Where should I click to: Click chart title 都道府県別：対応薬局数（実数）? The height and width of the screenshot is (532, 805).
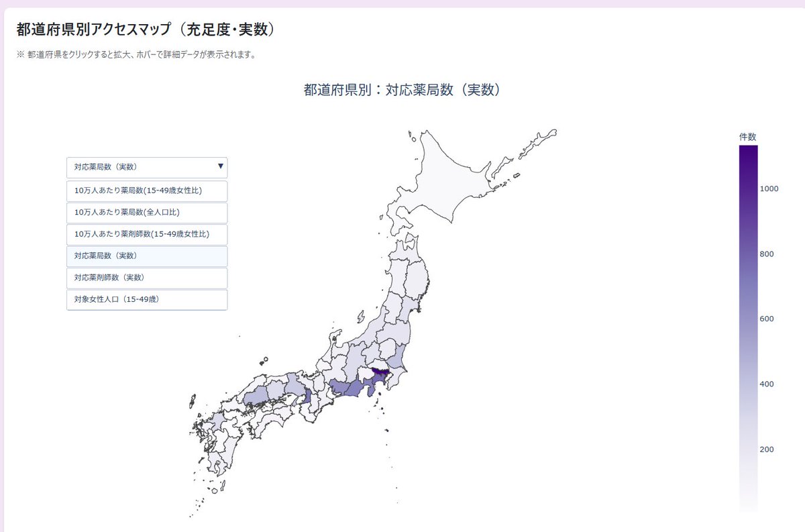[x=402, y=90]
